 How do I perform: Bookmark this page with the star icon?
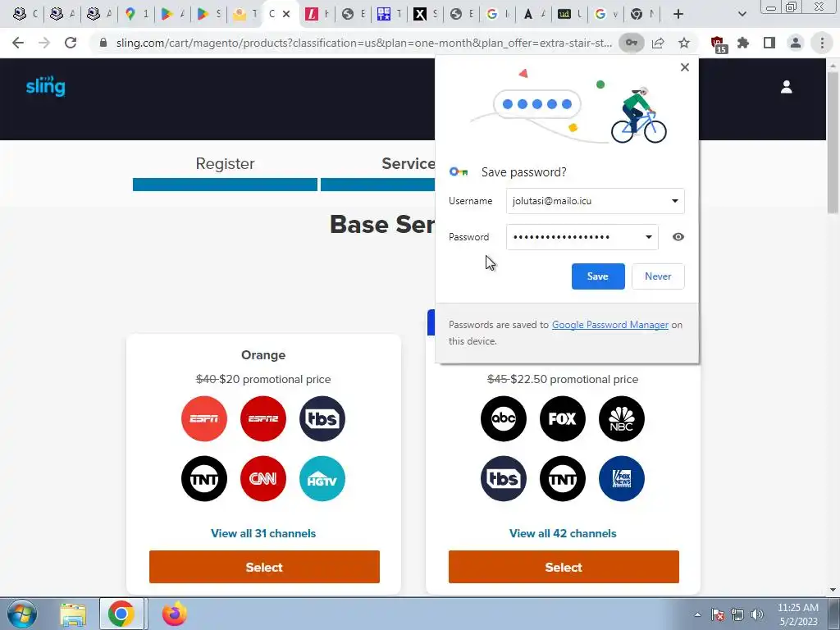click(684, 43)
